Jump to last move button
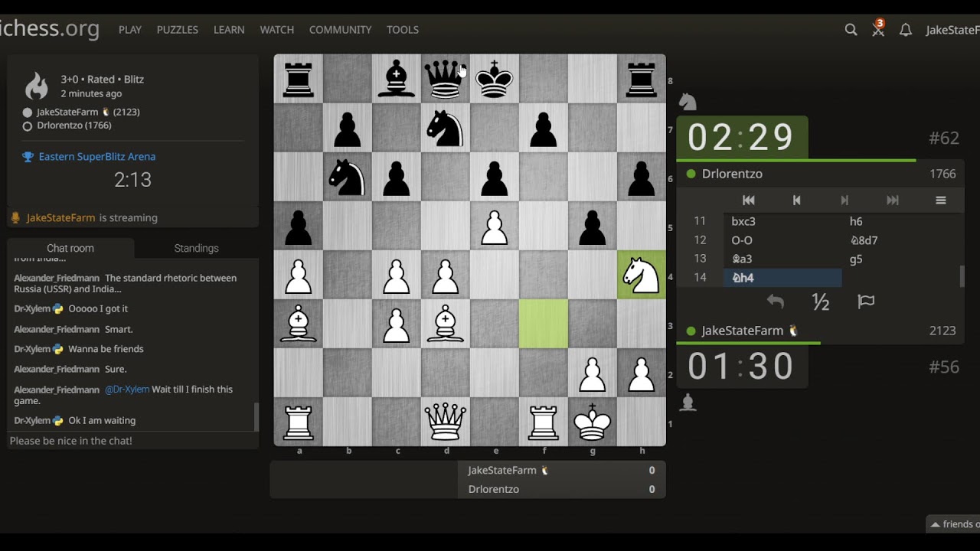 [893, 200]
